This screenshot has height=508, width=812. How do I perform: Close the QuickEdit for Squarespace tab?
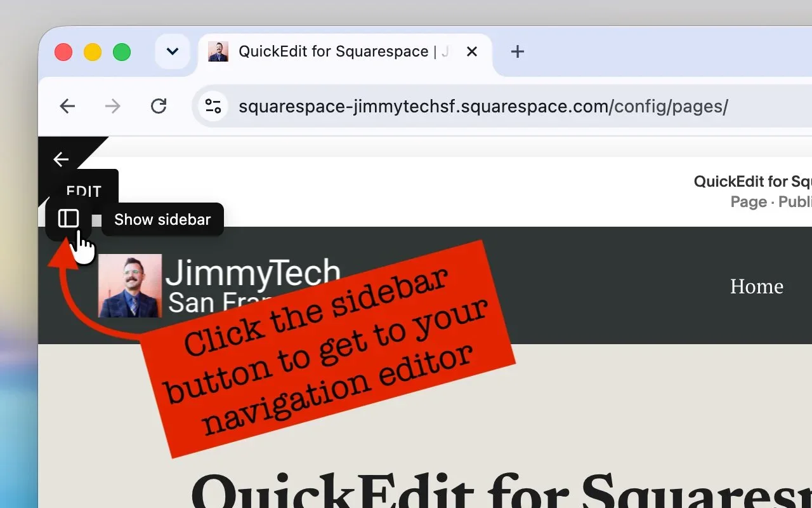[x=472, y=52]
